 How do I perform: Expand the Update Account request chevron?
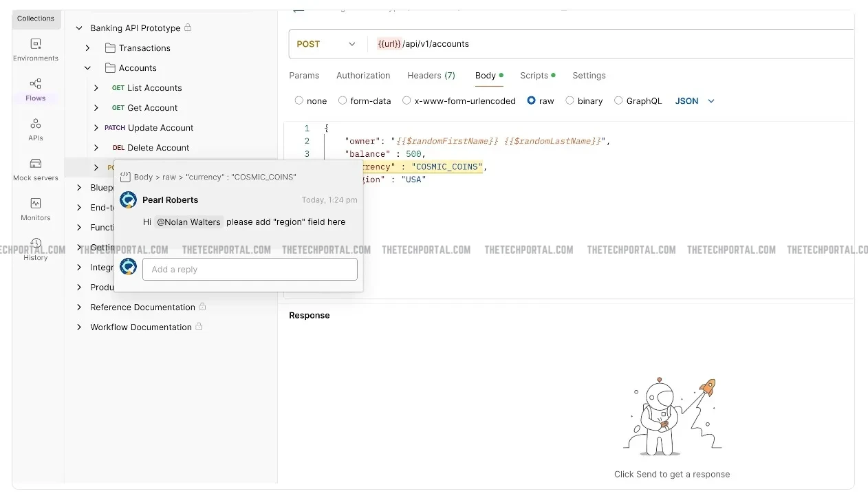pyautogui.click(x=96, y=128)
